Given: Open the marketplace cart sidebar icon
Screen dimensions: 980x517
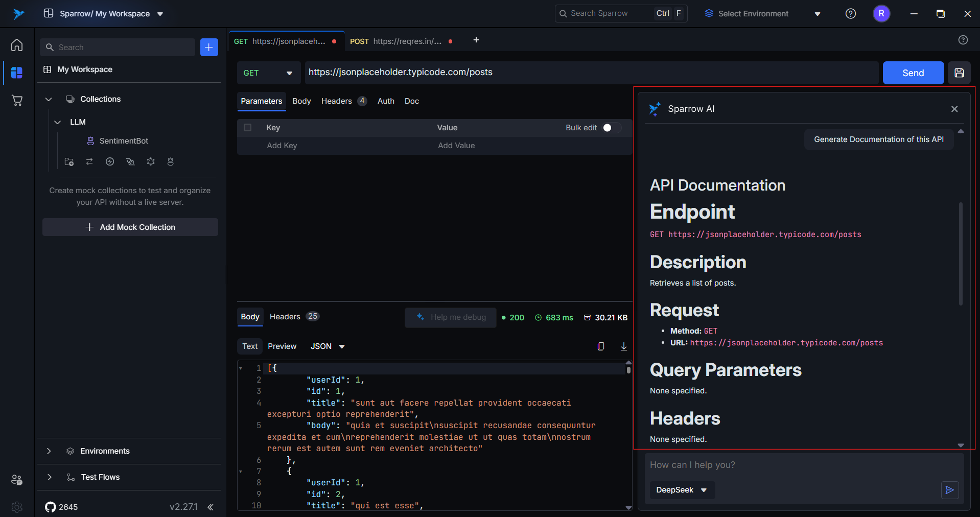Looking at the screenshot, I should tap(17, 100).
